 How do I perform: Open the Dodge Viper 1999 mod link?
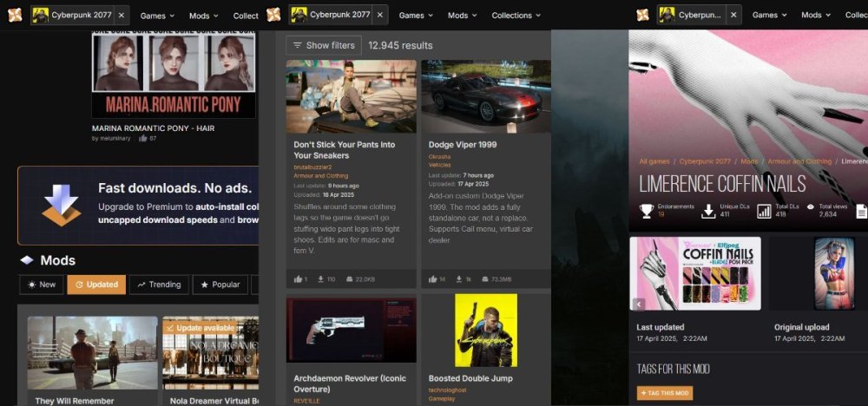point(463,145)
